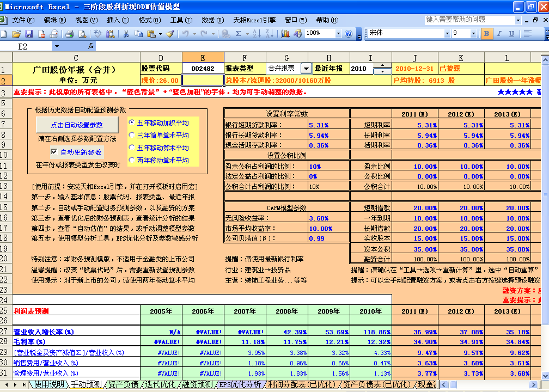Open the 合并报表 report type dropdown
Image resolution: width=549 pixels, height=392 pixels.
[x=306, y=69]
